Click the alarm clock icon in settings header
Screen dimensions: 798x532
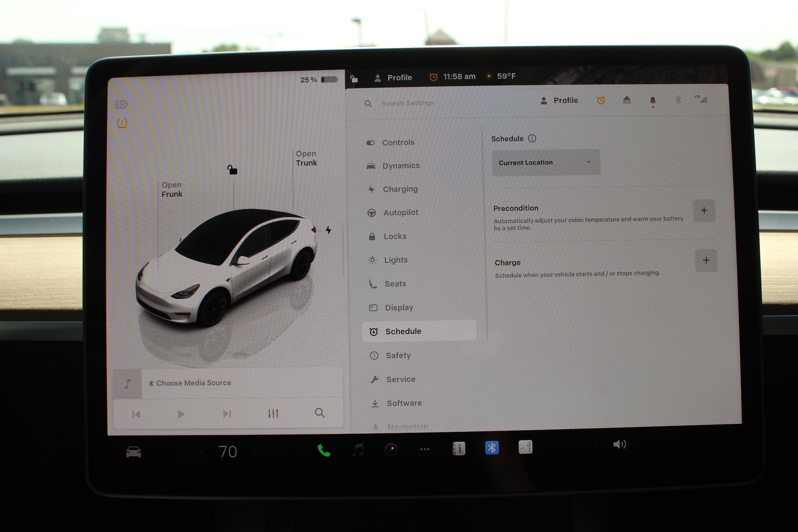pyautogui.click(x=601, y=101)
